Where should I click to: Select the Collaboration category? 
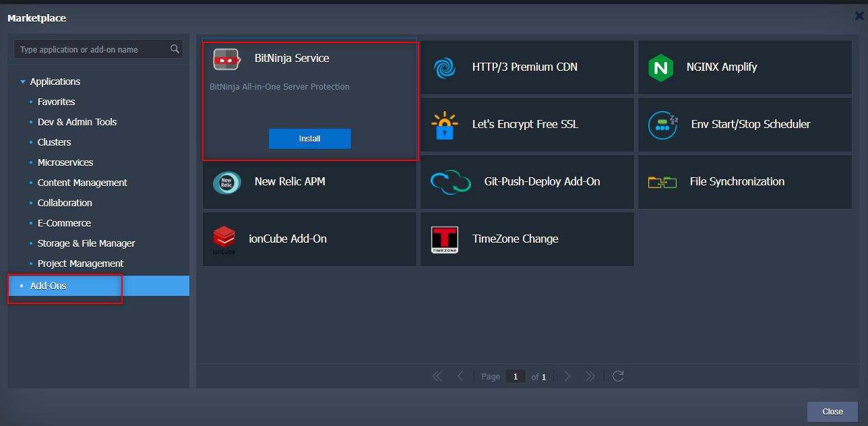[65, 203]
